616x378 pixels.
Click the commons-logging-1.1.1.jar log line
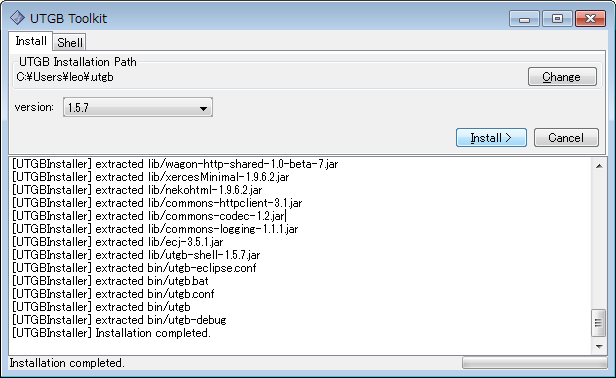(x=155, y=229)
